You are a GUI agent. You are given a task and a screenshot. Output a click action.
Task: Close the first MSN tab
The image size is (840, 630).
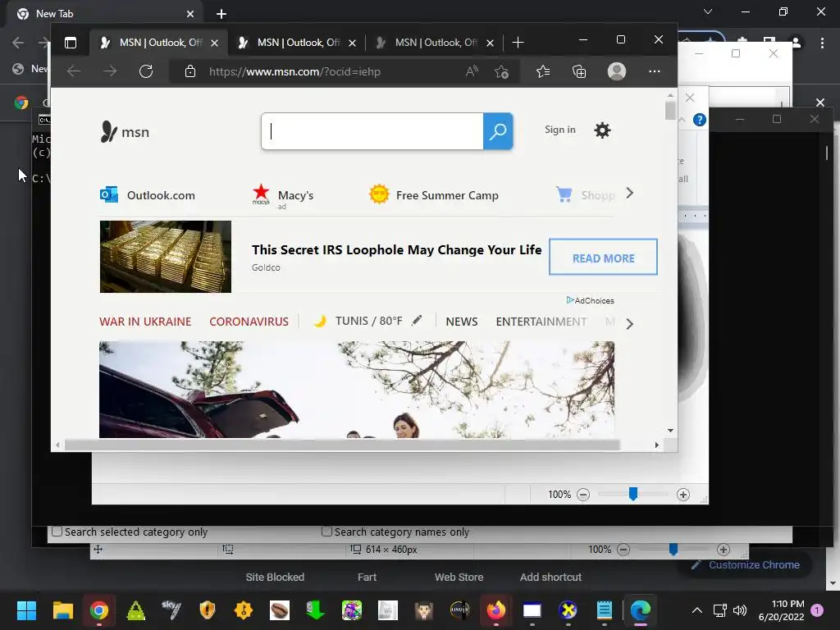[214, 43]
